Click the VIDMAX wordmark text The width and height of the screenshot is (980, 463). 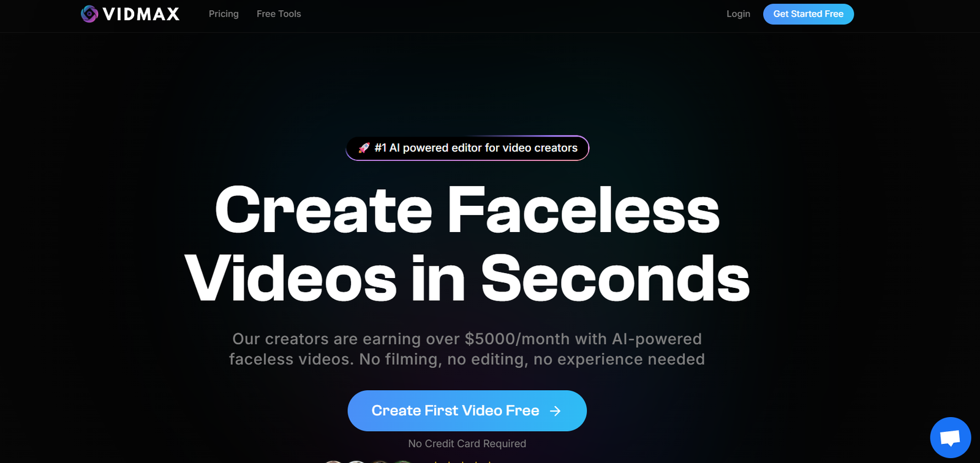pyautogui.click(x=141, y=14)
